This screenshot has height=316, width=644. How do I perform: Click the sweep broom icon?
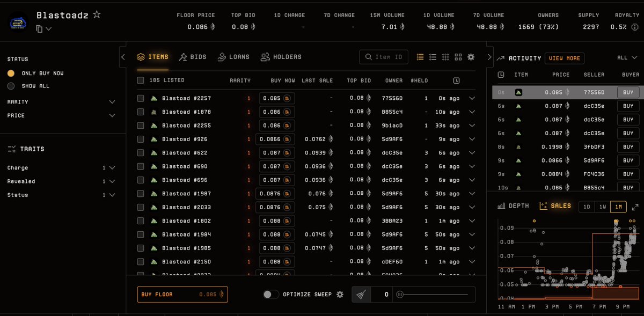pyautogui.click(x=361, y=294)
